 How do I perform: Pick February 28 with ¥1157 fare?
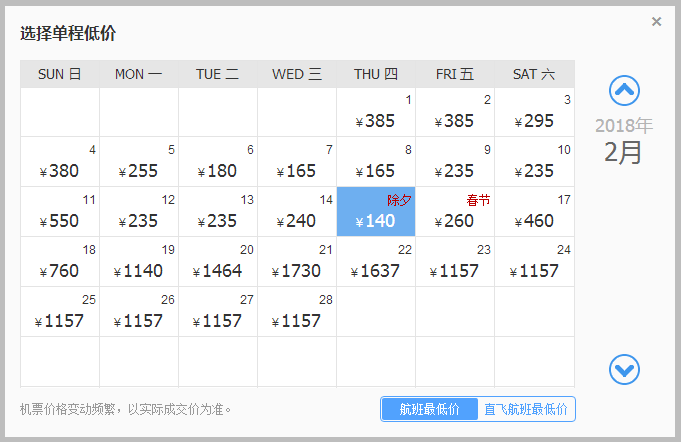[297, 312]
